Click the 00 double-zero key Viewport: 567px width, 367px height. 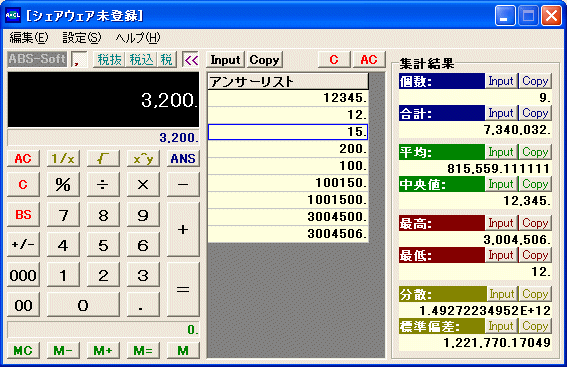point(23,305)
